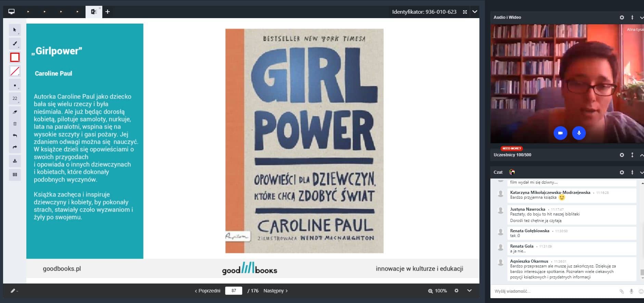Open presentation settings gear in bottom bar

tap(456, 290)
